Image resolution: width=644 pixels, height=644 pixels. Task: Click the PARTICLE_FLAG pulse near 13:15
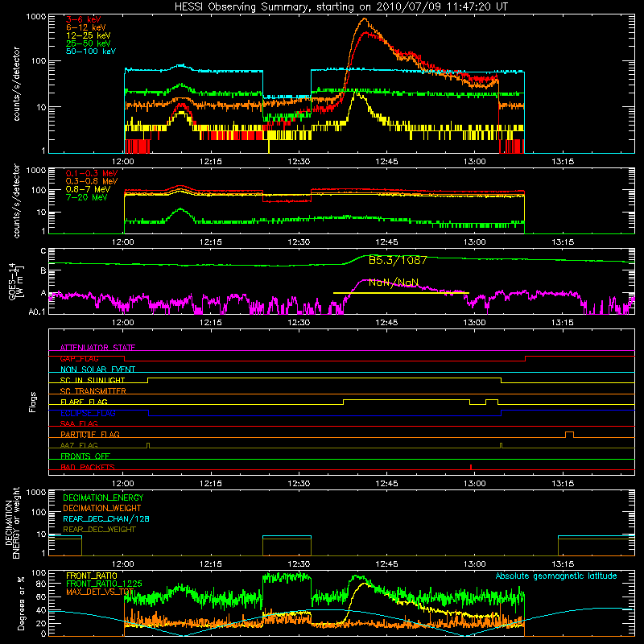(x=569, y=435)
